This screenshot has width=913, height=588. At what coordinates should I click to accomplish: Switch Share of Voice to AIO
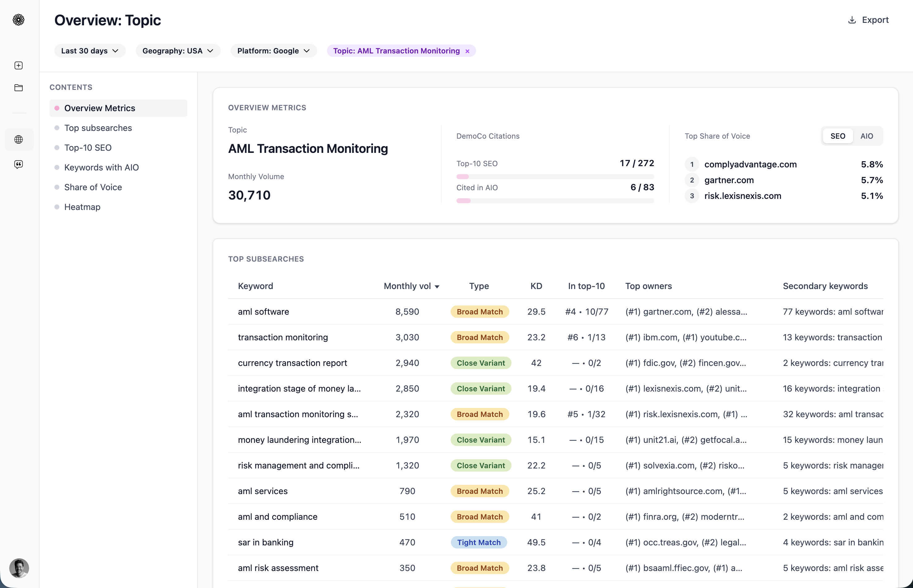point(867,136)
